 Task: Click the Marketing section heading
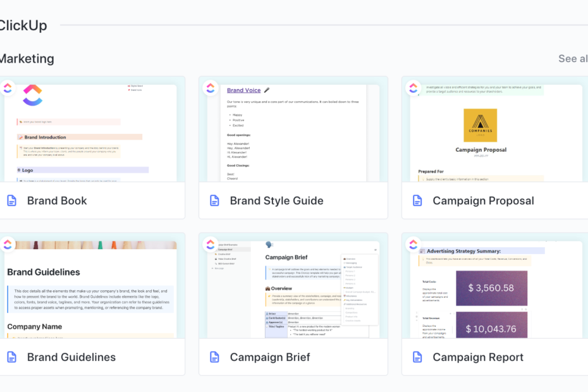click(x=27, y=59)
